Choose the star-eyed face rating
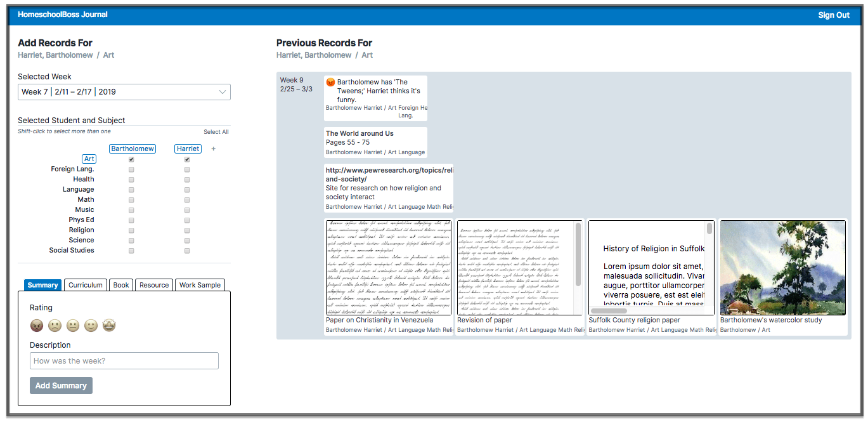Image resolution: width=868 pixels, height=422 pixels. (x=109, y=326)
